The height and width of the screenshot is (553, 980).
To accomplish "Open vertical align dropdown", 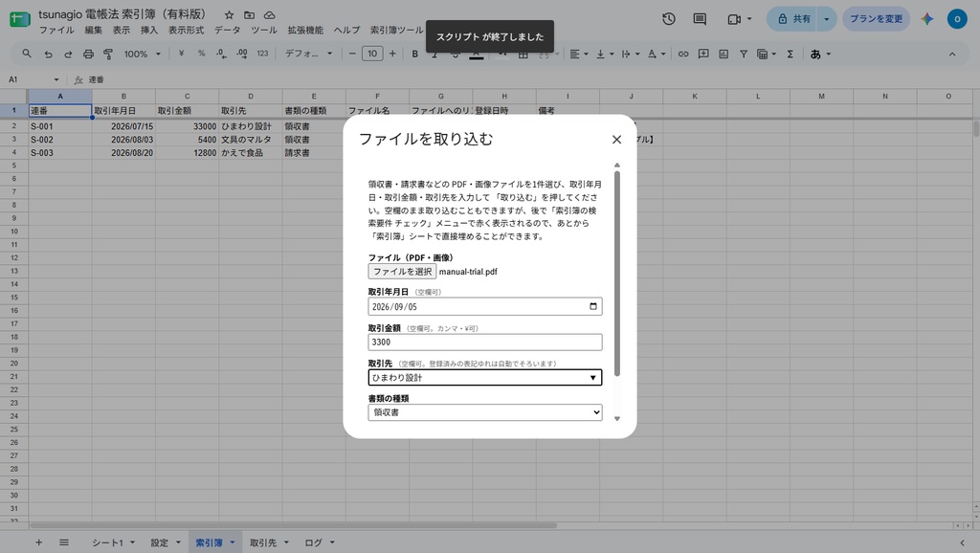I will point(605,54).
